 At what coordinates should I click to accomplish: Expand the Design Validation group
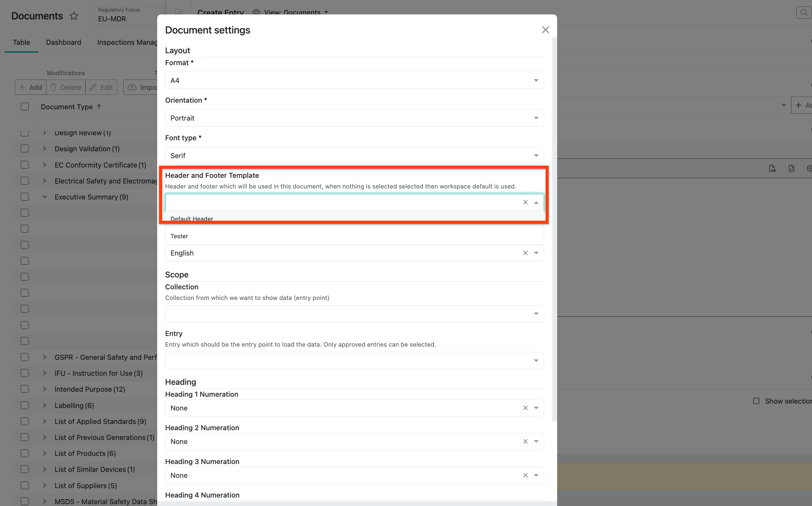tap(44, 149)
